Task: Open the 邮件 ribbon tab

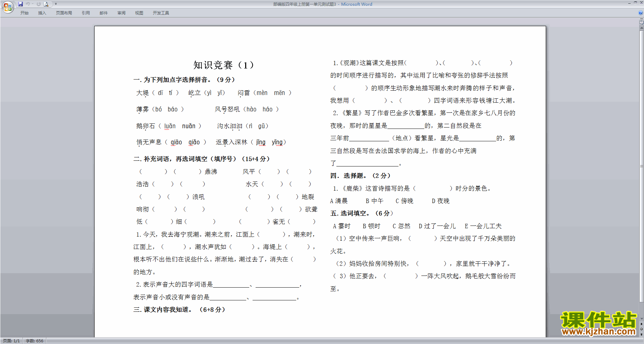Action: tap(103, 13)
